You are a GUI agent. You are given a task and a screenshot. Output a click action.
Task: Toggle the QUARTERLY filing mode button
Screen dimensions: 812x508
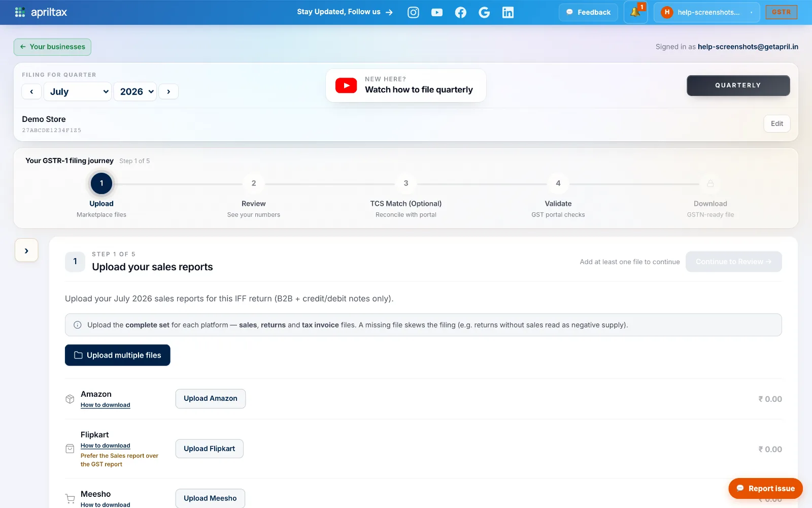738,85
